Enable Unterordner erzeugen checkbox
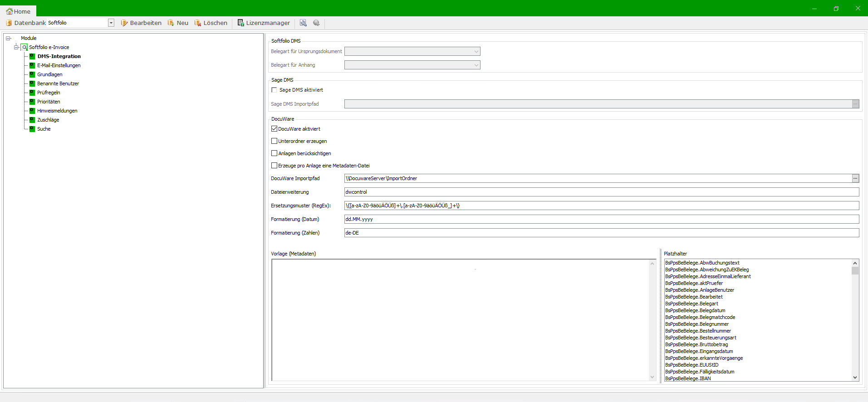The height and width of the screenshot is (402, 868). [274, 141]
